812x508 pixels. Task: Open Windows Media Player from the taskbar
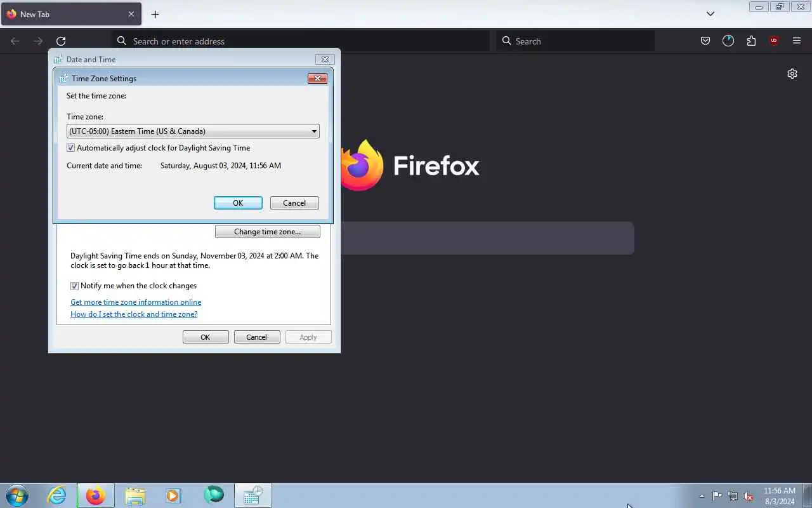click(174, 495)
